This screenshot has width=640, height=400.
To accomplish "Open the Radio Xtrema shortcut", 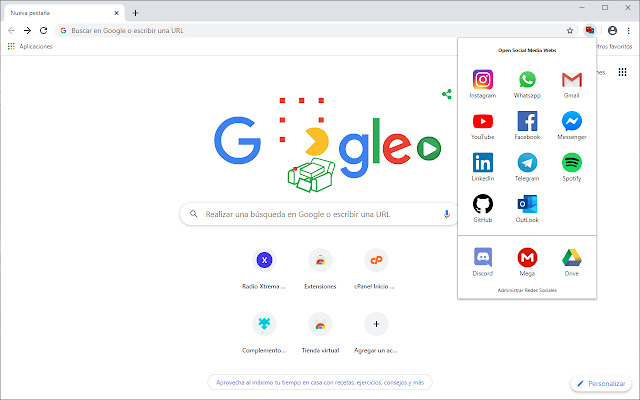I will (264, 268).
